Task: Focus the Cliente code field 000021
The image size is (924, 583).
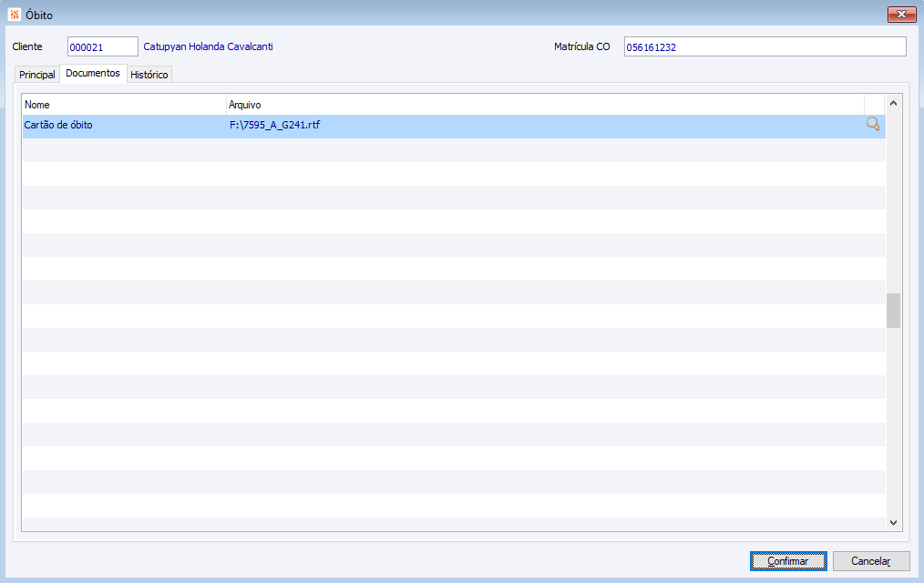Action: coord(103,47)
